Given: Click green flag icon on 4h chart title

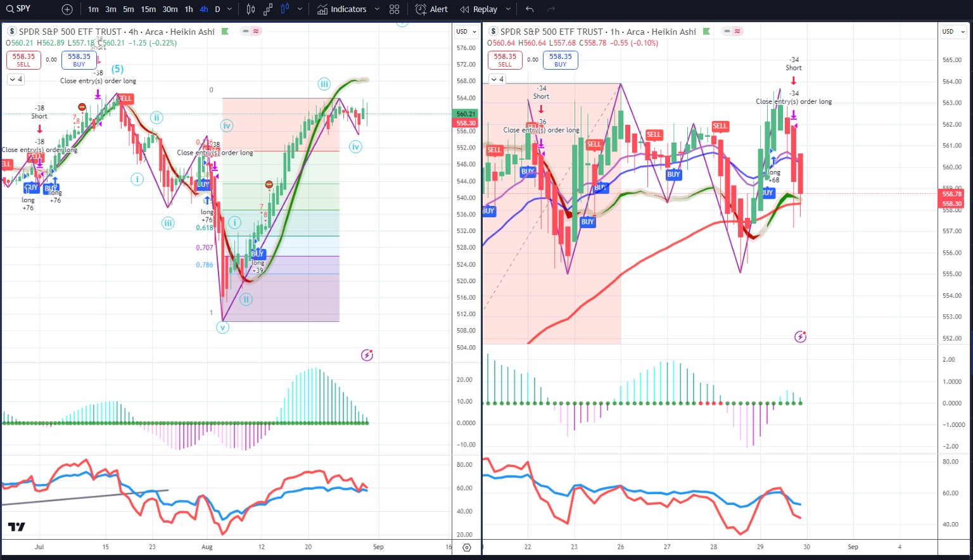Looking at the screenshot, I should 225,31.
